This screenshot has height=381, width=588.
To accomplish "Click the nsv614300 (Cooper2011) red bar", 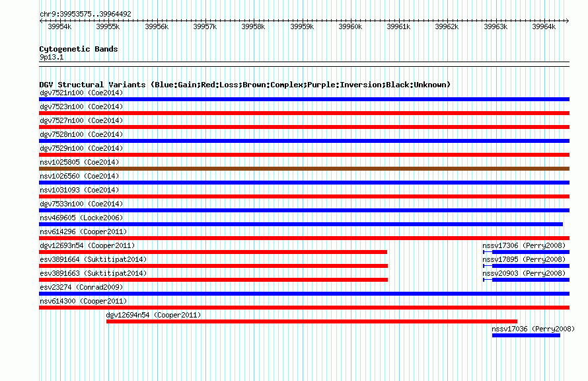I will [x=304, y=308].
